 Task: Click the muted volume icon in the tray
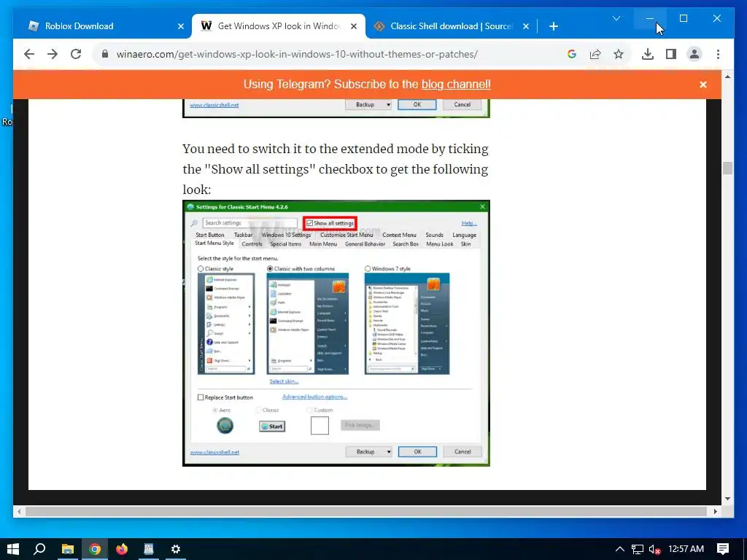coord(654,549)
